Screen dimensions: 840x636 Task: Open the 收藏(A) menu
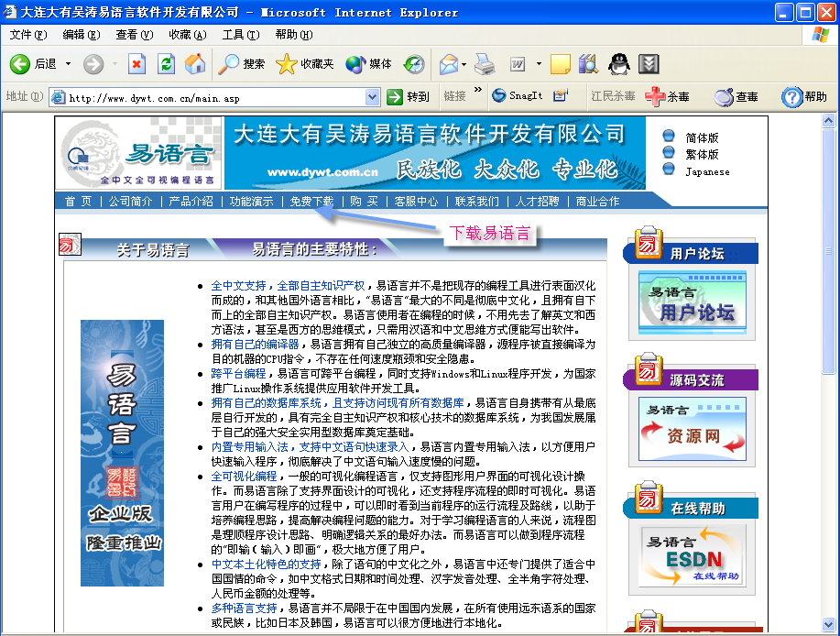[188, 35]
